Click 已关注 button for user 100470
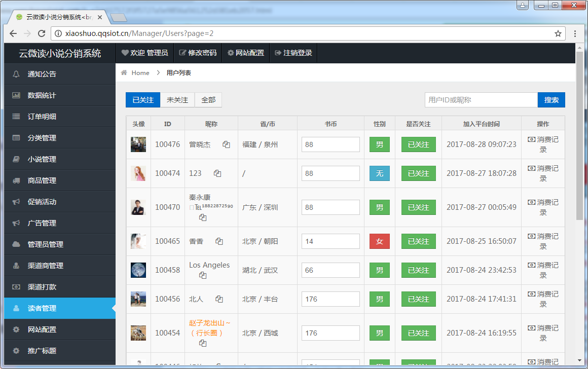 tap(419, 207)
